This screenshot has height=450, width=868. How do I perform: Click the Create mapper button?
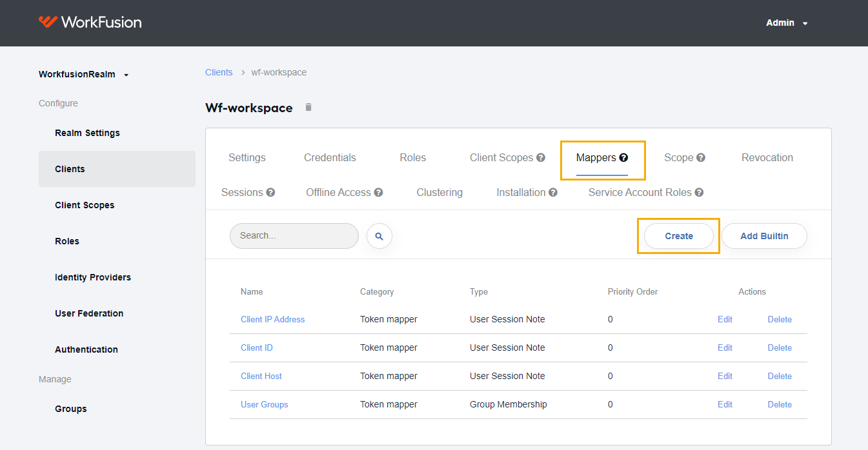point(679,236)
